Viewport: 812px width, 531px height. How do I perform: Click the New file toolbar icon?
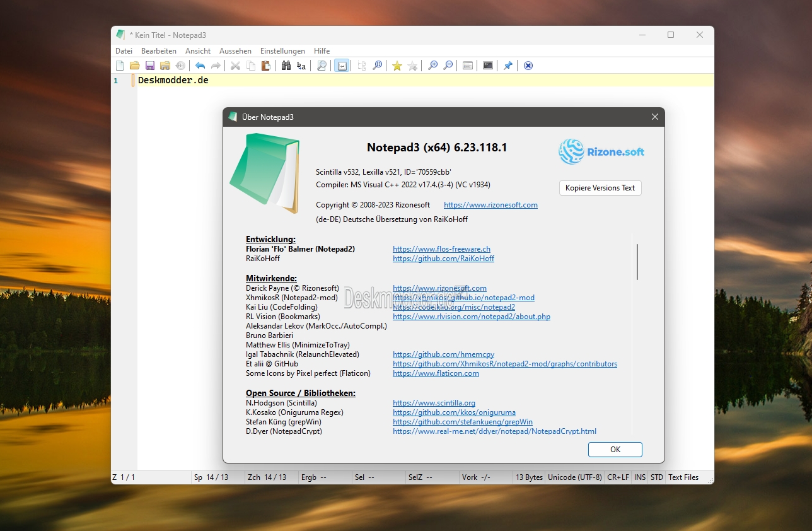click(120, 66)
